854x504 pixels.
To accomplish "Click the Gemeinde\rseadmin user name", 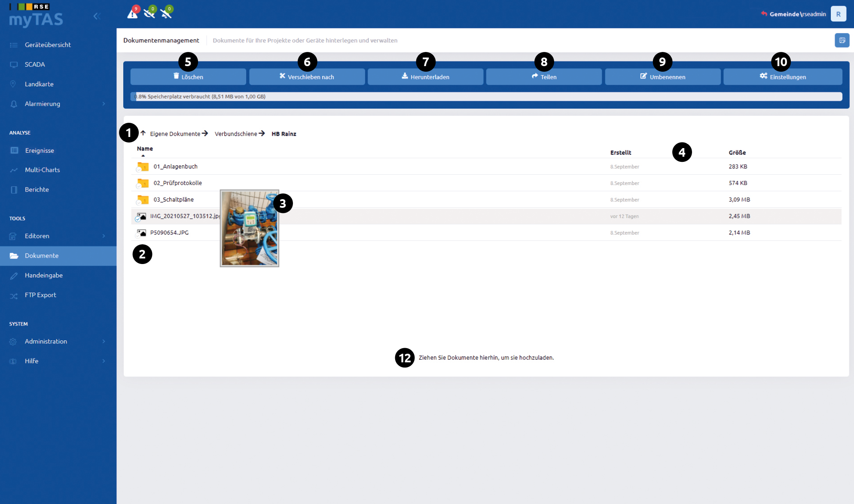I will point(798,14).
